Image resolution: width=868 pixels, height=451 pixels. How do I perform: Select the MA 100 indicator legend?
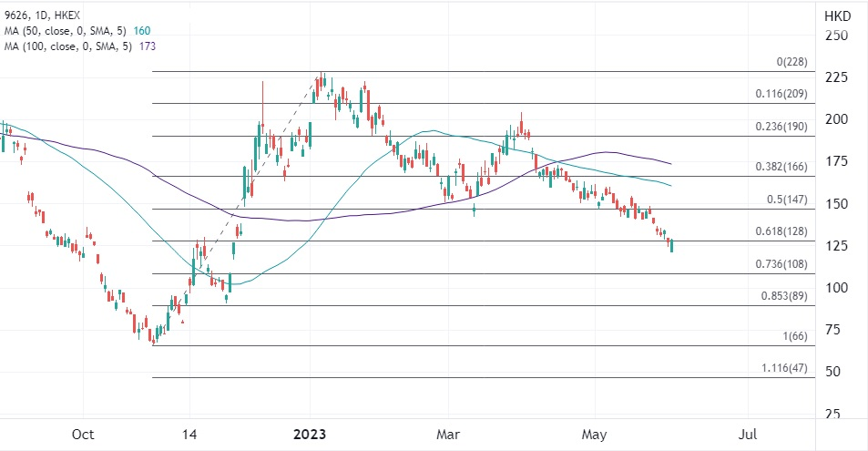(80, 46)
